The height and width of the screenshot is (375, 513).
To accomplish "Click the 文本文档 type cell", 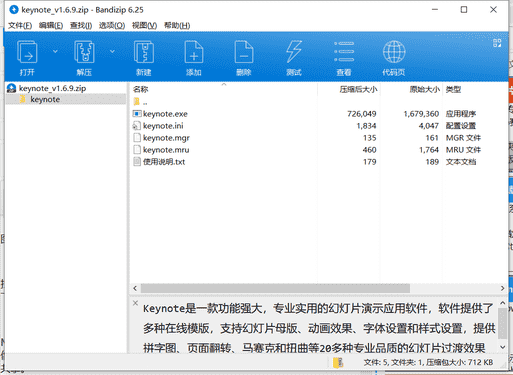I will (461, 162).
